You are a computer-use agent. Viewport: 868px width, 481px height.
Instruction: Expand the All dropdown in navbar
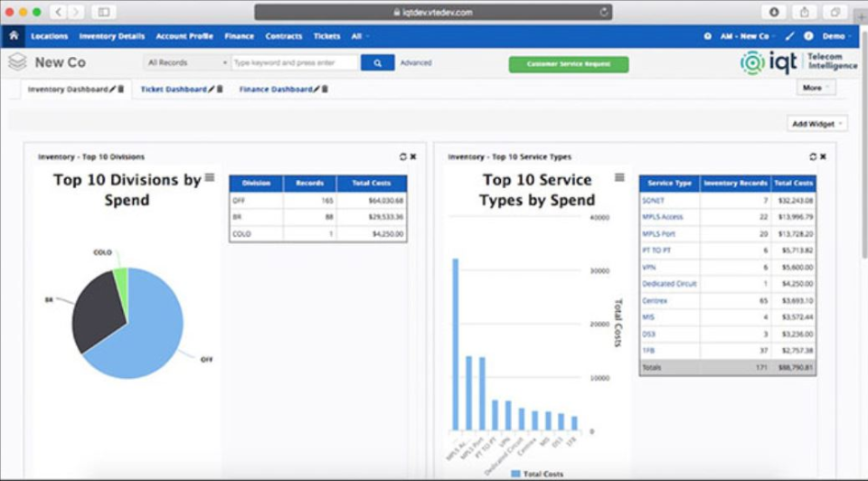(359, 36)
